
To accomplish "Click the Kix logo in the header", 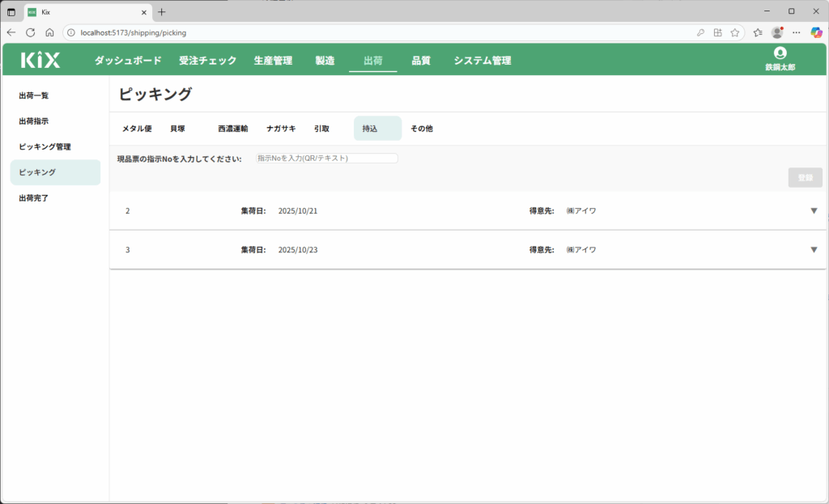I will point(40,60).
